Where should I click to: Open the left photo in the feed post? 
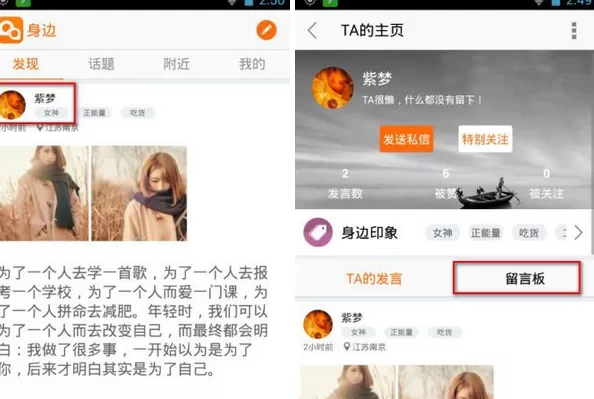click(44, 193)
